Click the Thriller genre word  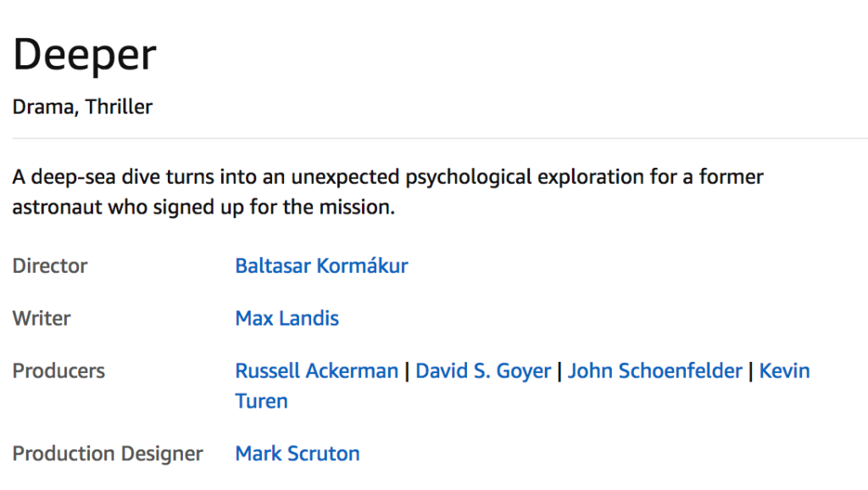click(x=119, y=107)
